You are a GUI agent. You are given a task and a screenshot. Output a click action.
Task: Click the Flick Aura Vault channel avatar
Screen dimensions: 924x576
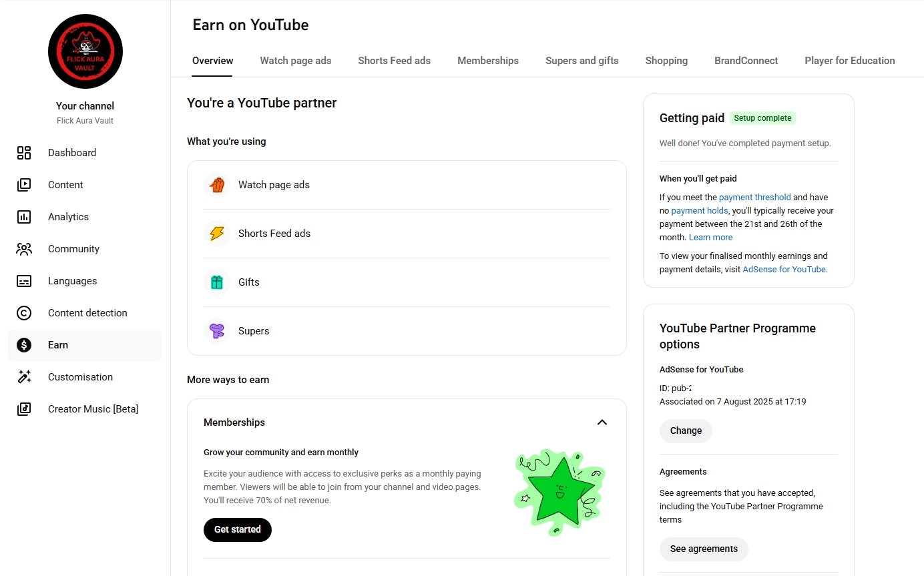85,51
